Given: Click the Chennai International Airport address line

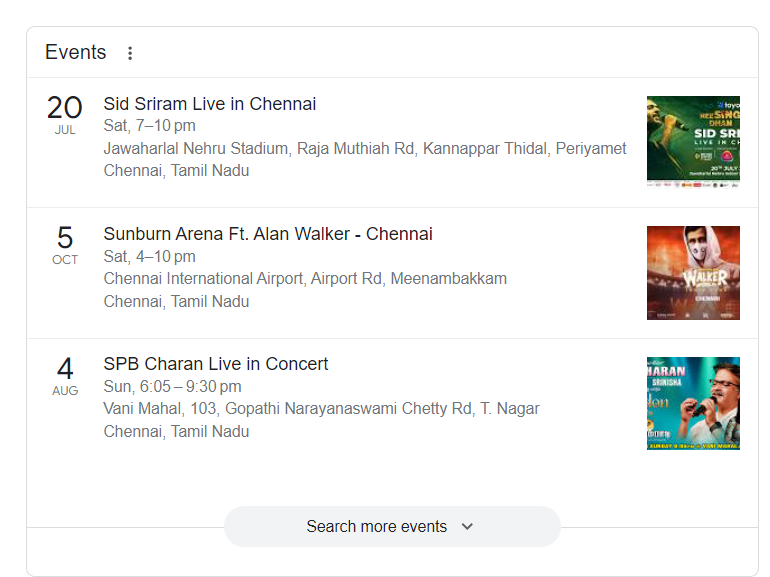Looking at the screenshot, I should click(x=305, y=278).
